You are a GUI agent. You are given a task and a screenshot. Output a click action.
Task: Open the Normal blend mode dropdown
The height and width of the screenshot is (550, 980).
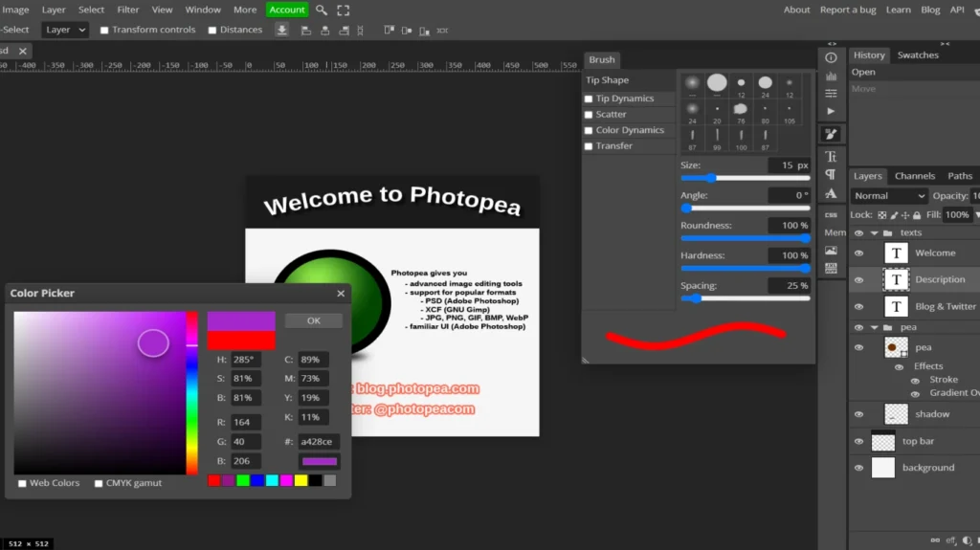(x=889, y=196)
